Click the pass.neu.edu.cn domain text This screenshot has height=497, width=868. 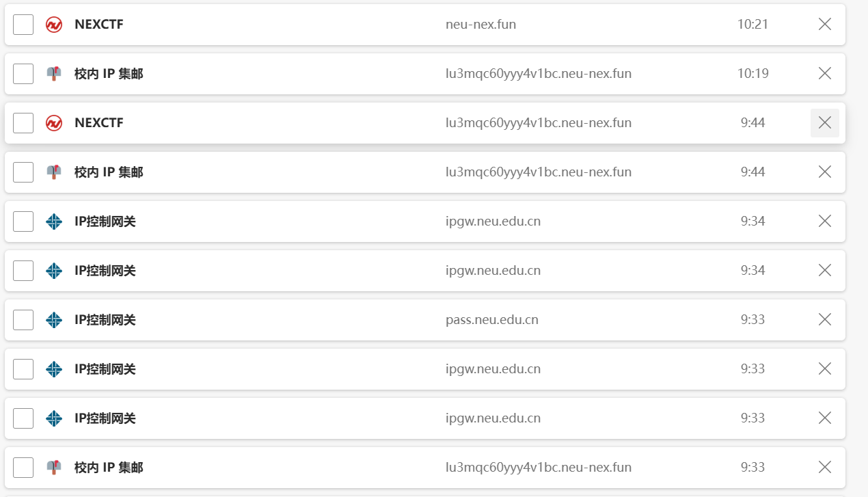(x=491, y=320)
